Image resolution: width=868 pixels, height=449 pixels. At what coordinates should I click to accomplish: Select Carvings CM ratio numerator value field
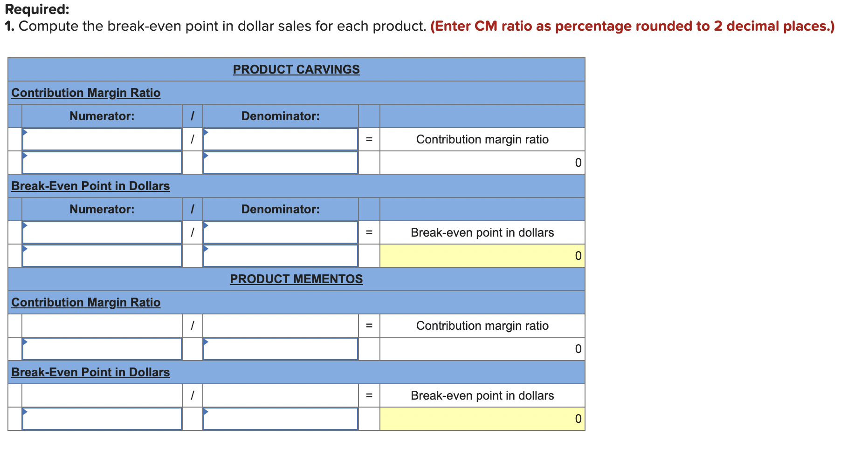coord(102,163)
